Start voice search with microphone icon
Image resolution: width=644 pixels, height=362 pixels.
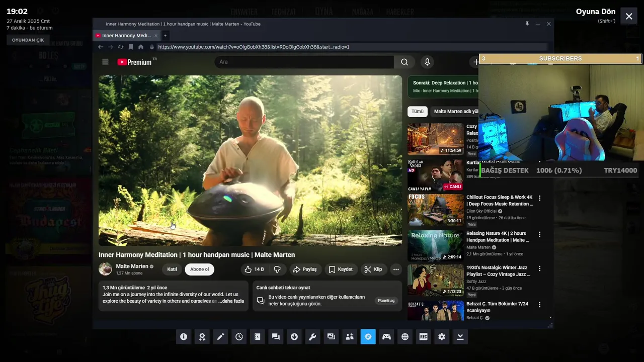pos(427,62)
